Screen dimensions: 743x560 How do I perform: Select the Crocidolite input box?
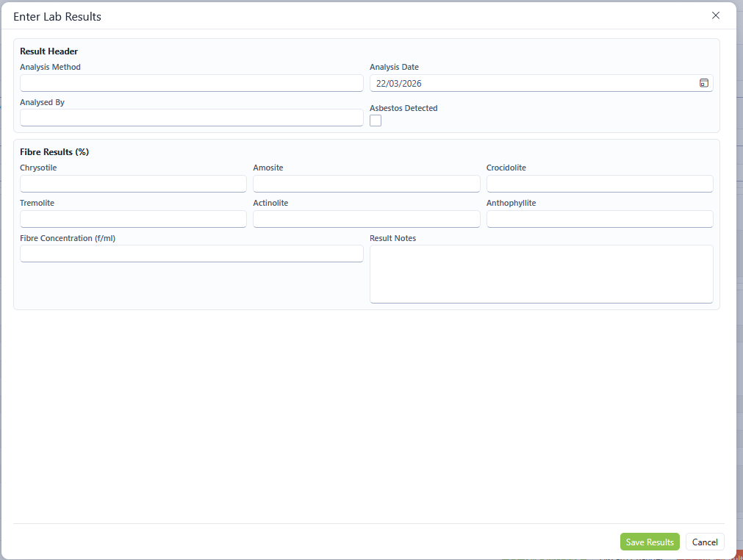pyautogui.click(x=599, y=184)
